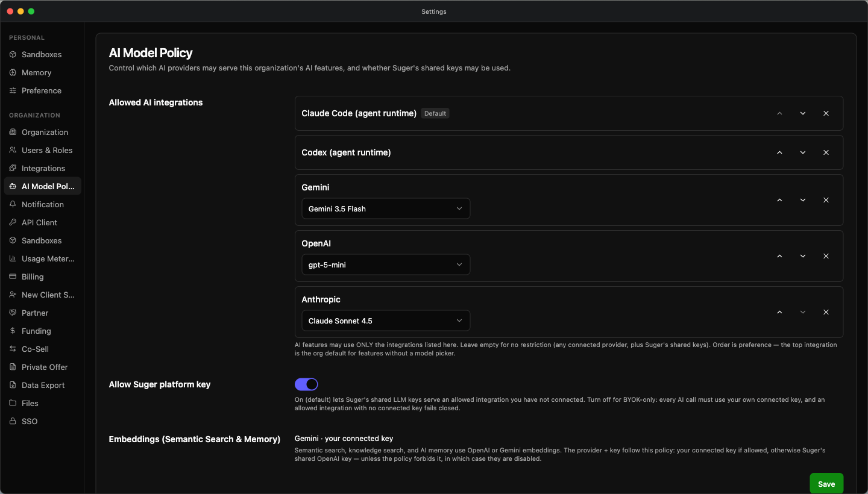Move Codex (agent runtime) down

click(803, 152)
